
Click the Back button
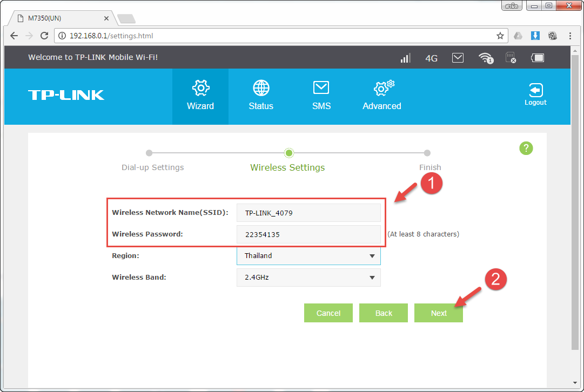click(x=383, y=313)
